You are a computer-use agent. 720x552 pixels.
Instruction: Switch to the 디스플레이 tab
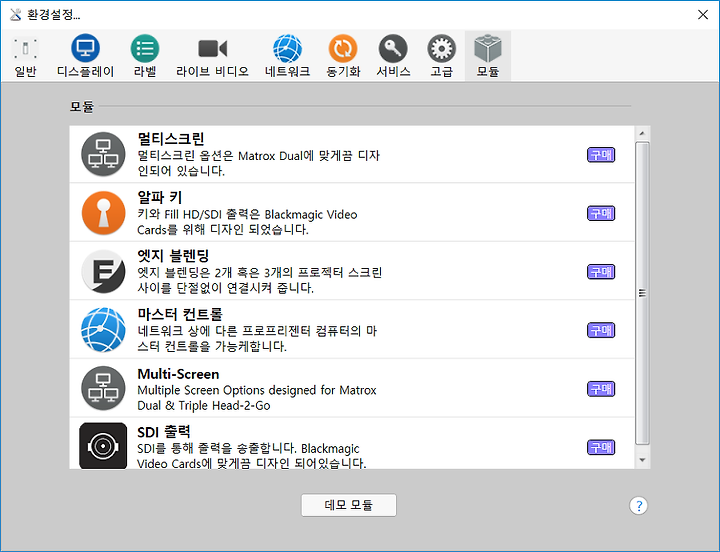pos(85,56)
